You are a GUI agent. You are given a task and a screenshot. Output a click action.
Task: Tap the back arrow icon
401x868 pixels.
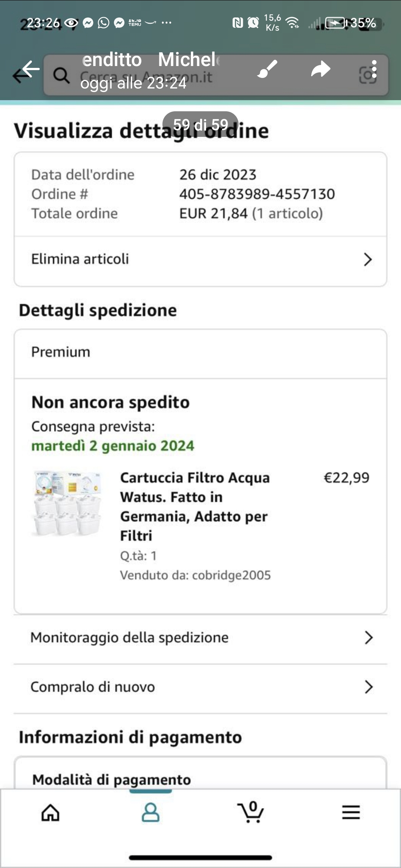[27, 70]
